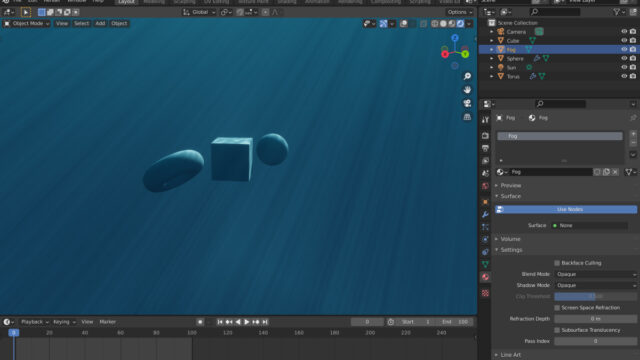Open the Output properties tab
640x360 pixels.
pyautogui.click(x=485, y=148)
